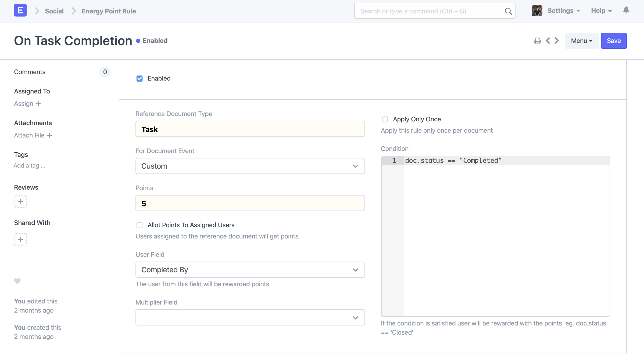Click the E home logo

pyautogui.click(x=20, y=11)
